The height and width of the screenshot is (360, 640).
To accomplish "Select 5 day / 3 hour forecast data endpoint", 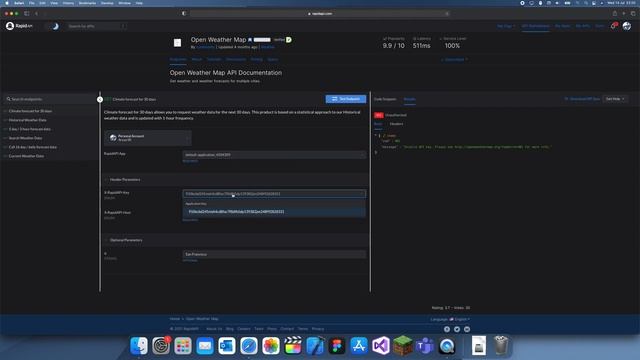I will click(30, 129).
